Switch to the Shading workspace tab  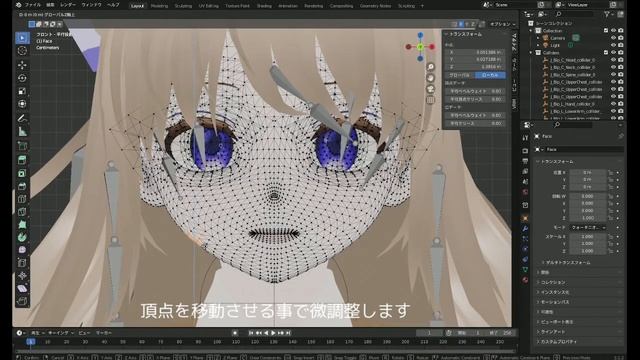click(264, 6)
